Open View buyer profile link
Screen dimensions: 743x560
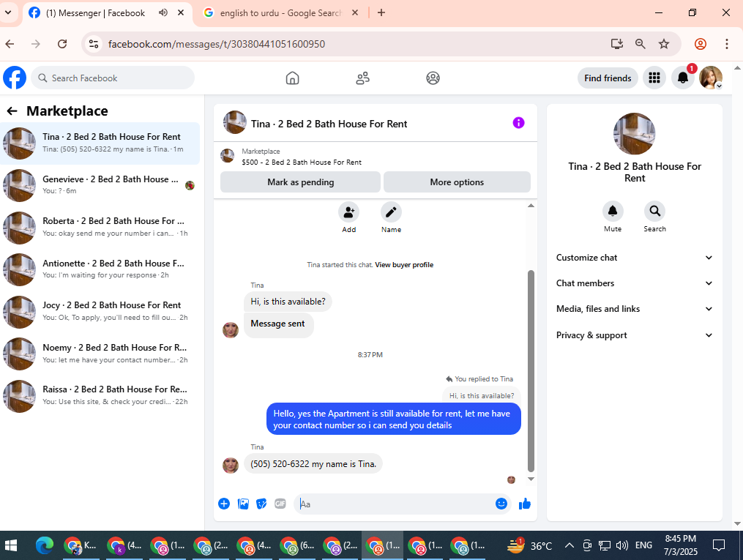(x=404, y=265)
